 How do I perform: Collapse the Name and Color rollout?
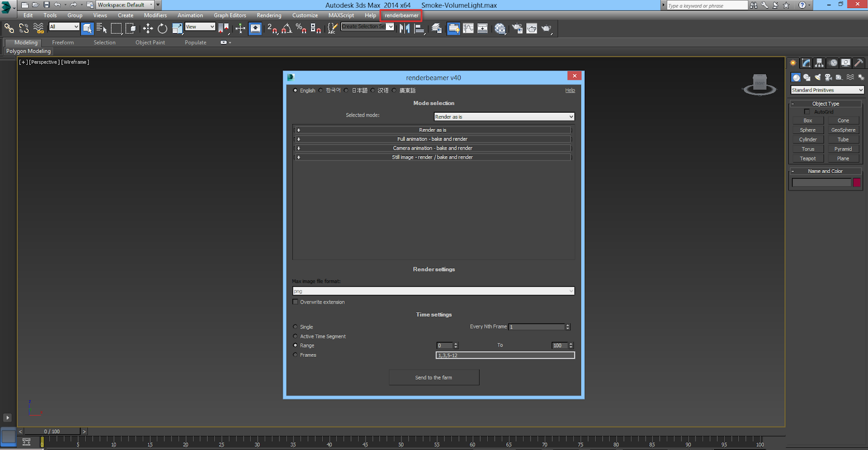(x=826, y=171)
